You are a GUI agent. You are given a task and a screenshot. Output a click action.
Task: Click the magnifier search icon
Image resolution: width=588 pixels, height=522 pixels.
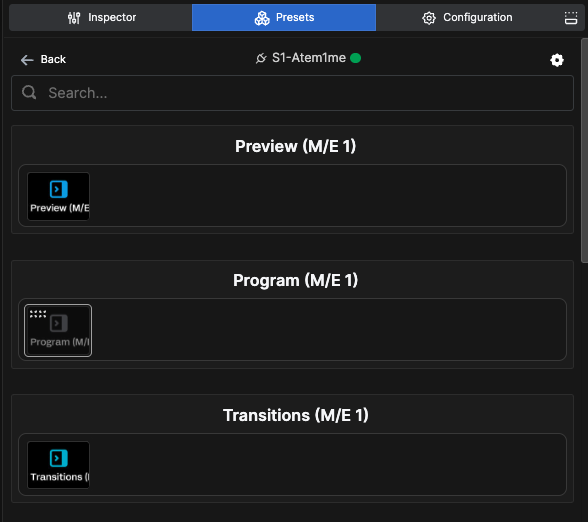pyautogui.click(x=29, y=92)
